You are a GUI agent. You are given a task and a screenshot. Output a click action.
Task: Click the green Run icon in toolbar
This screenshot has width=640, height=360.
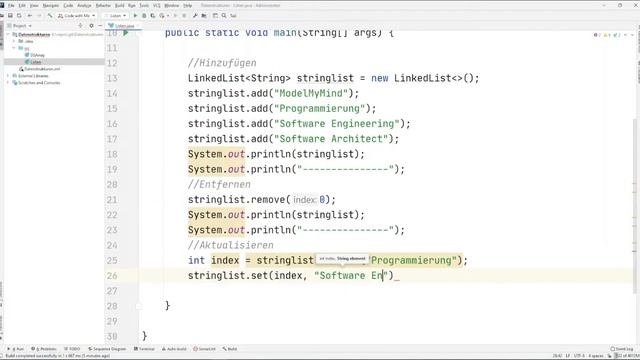point(136,16)
